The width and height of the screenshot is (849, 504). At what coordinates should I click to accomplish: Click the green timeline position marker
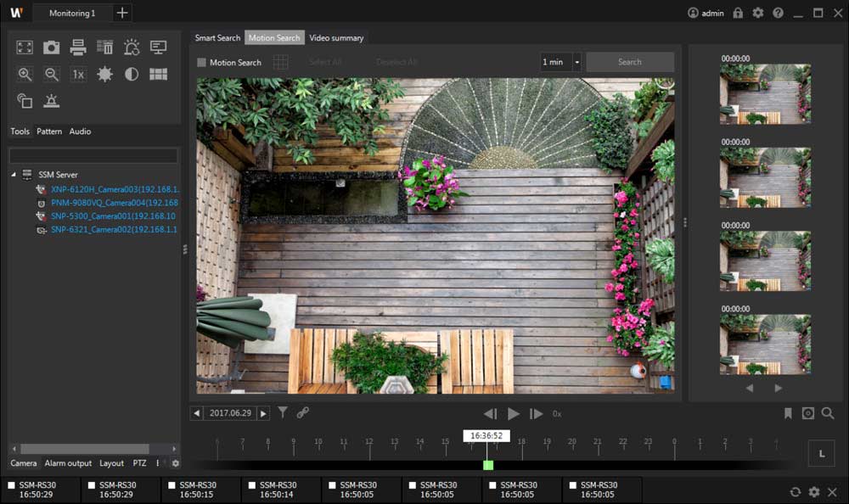click(x=488, y=465)
